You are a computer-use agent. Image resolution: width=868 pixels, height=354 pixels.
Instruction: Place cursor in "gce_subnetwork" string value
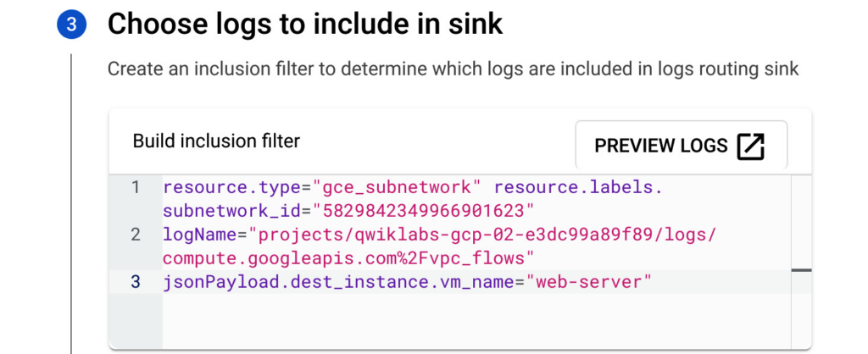[x=397, y=187]
